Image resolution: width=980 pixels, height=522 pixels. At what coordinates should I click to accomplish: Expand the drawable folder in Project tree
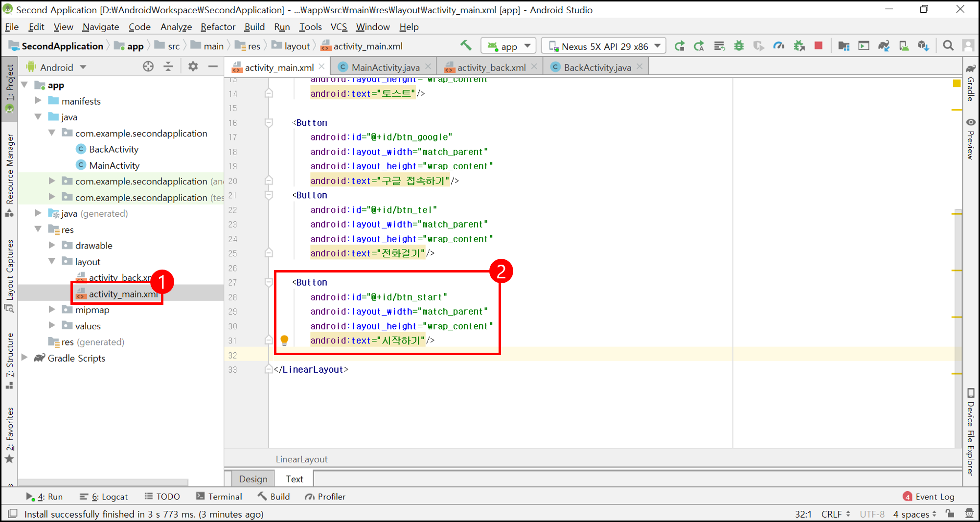(52, 245)
